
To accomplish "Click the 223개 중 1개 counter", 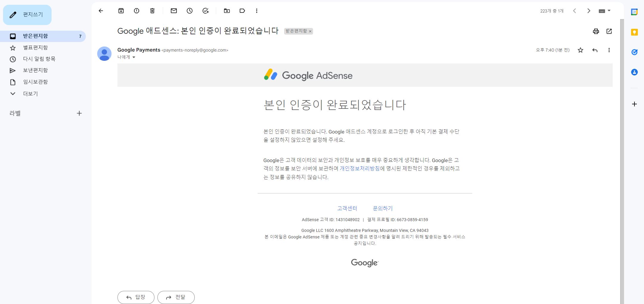I will click(x=552, y=11).
